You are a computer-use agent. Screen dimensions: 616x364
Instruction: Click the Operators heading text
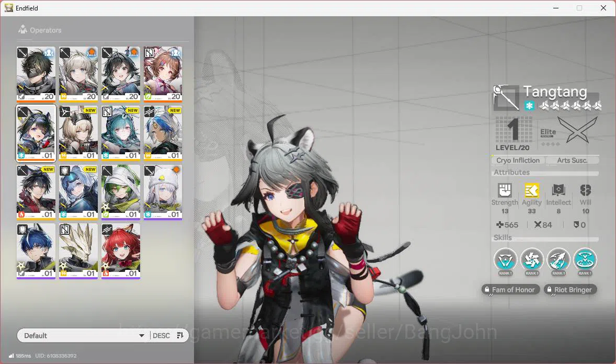point(45,30)
